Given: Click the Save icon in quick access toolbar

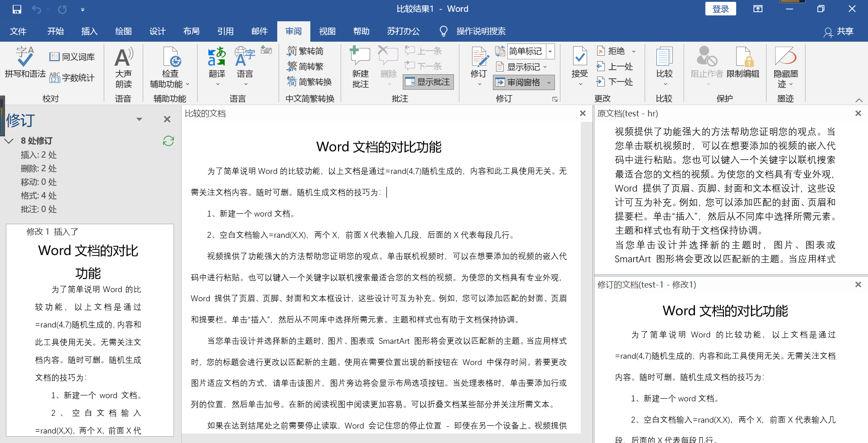Looking at the screenshot, I should [x=17, y=9].
